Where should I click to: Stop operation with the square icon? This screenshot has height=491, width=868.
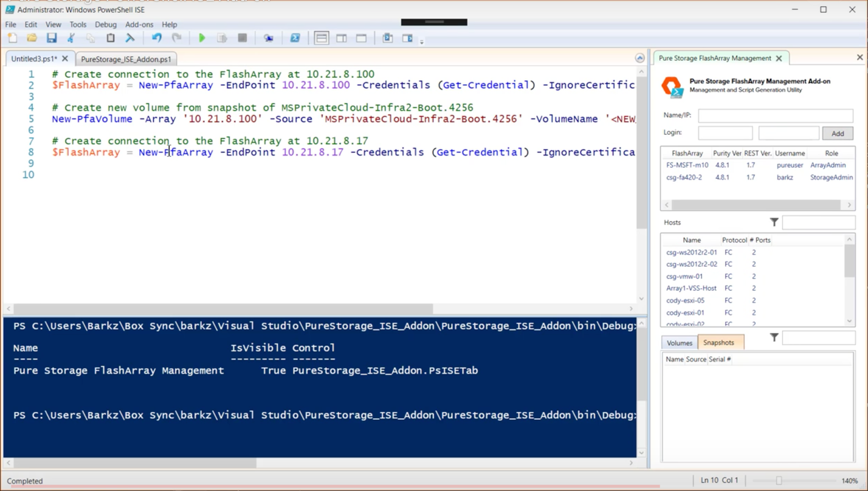pos(242,38)
